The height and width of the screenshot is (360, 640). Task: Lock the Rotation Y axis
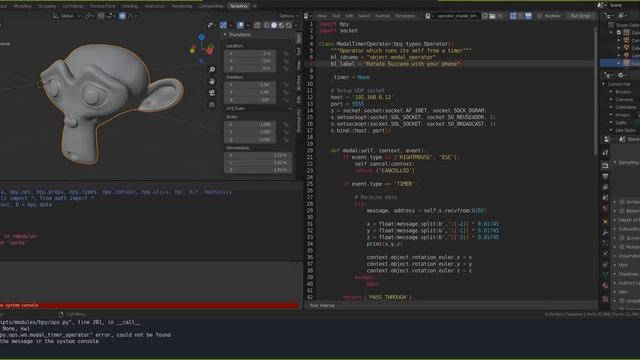(x=286, y=92)
